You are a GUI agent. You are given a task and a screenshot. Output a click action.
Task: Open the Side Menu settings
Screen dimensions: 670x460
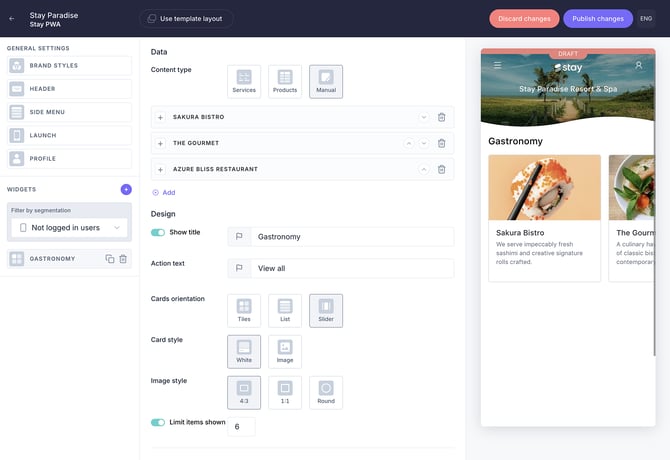69,112
